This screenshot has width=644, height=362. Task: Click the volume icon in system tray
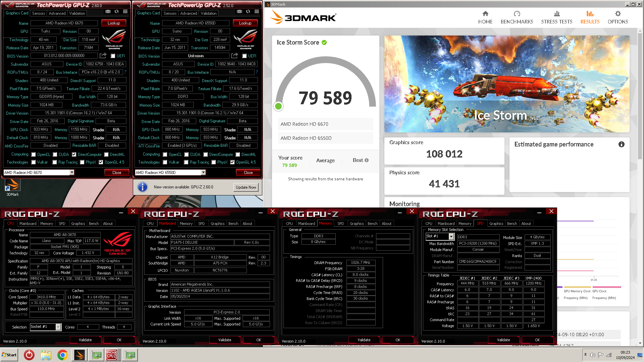(593, 355)
